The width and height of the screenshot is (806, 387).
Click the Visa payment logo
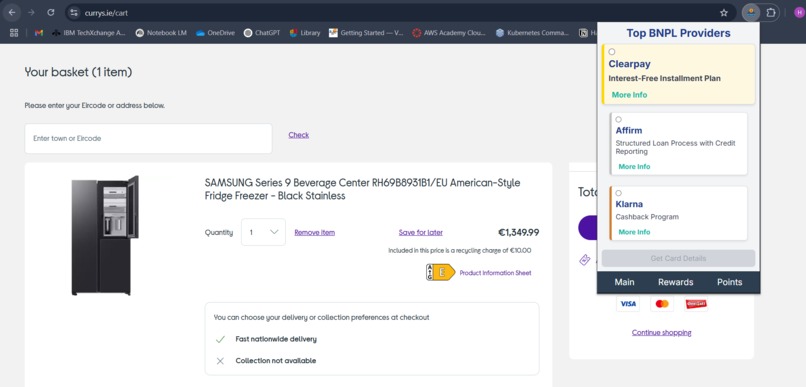[628, 304]
